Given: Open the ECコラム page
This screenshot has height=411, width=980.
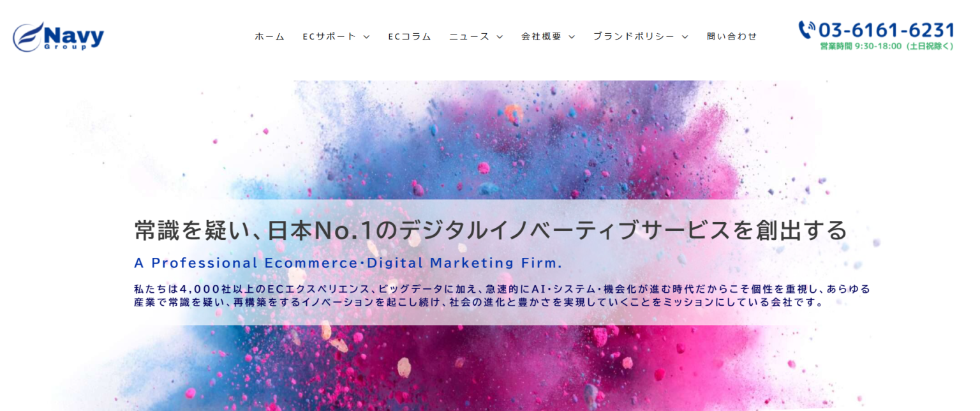Looking at the screenshot, I should click(x=410, y=36).
